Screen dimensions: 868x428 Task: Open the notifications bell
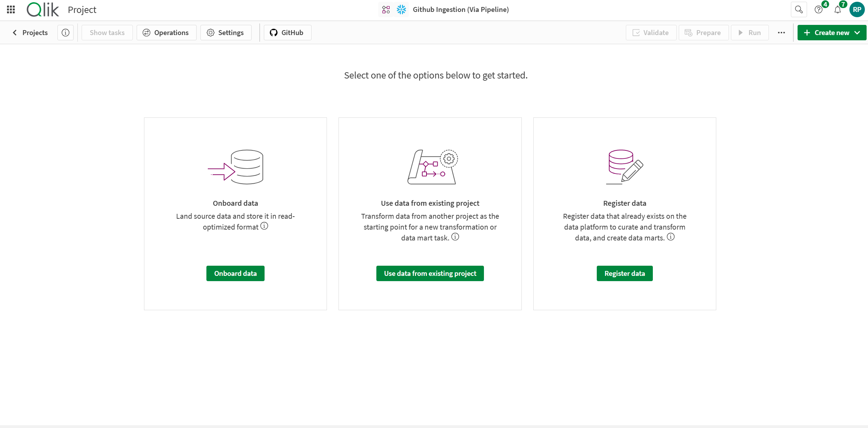(x=838, y=9)
